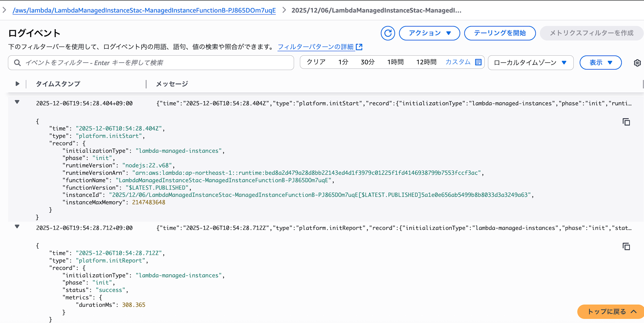Collapse the 19:54:28.404 log event row
Viewport: 644px width, 323px height.
17,102
